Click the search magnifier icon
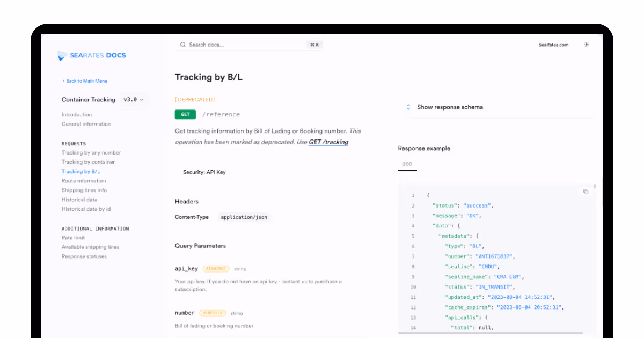The width and height of the screenshot is (644, 338). [x=183, y=45]
